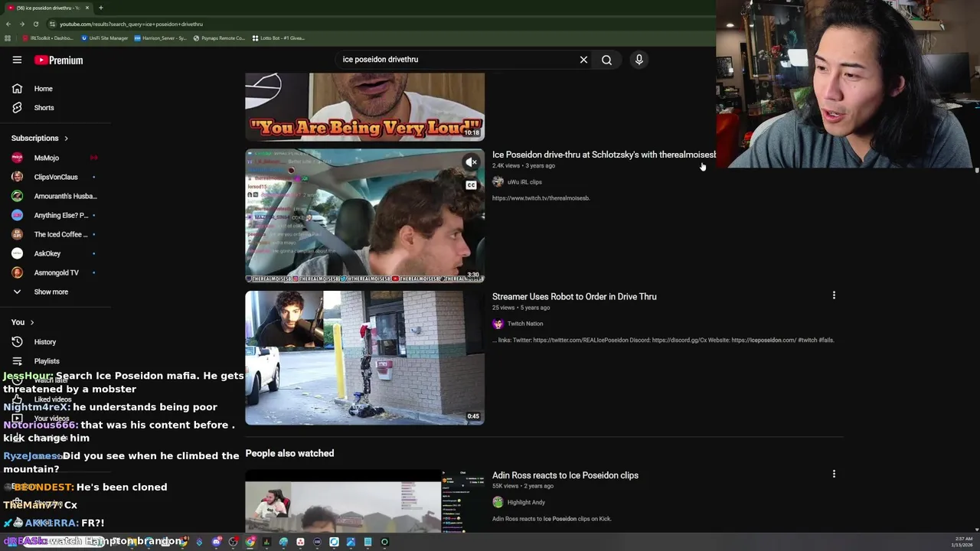Reload the page with the refresh icon
The width and height of the screenshot is (980, 551).
35,24
